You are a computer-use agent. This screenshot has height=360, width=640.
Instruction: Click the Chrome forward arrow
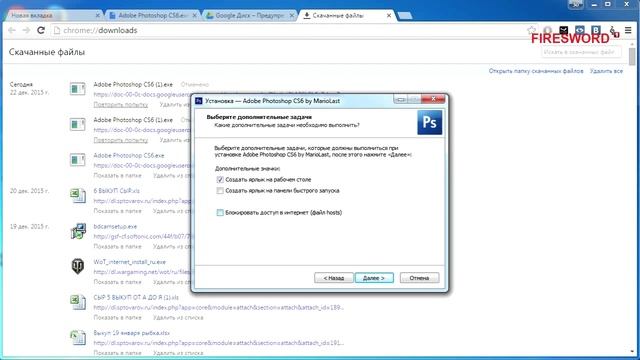pos(26,30)
